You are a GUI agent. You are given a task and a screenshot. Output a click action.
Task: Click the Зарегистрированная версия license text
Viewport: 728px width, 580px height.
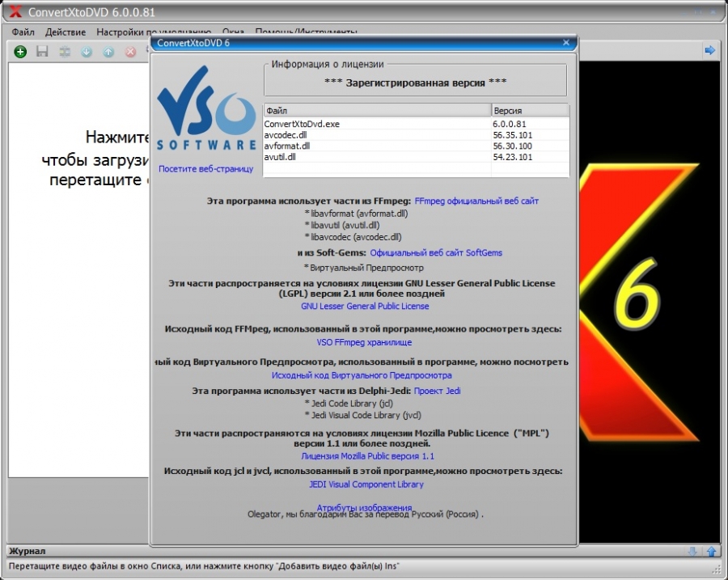tap(416, 83)
